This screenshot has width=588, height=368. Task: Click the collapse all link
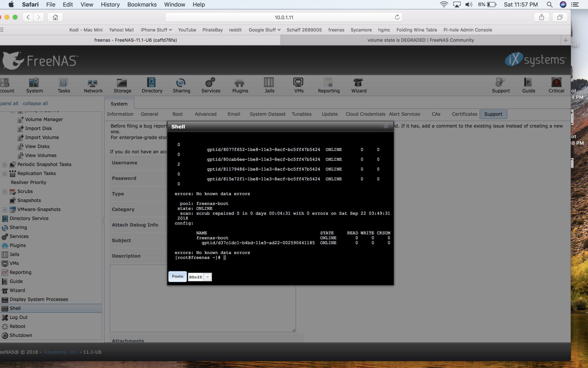tap(35, 103)
